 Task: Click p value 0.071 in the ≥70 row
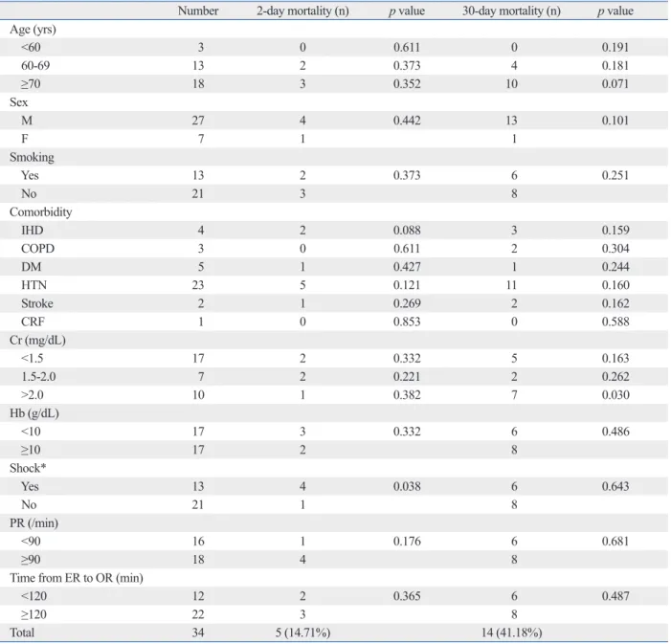coord(615,84)
